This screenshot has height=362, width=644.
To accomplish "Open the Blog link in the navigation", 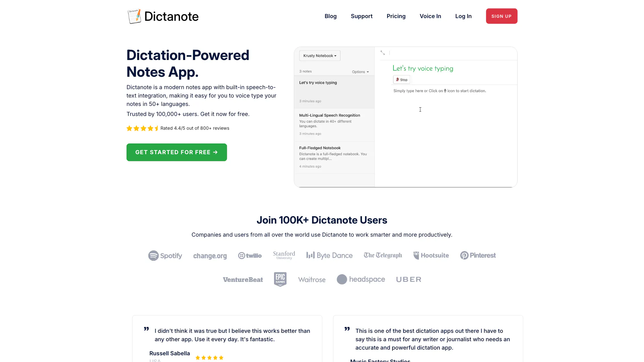I will coord(331,16).
